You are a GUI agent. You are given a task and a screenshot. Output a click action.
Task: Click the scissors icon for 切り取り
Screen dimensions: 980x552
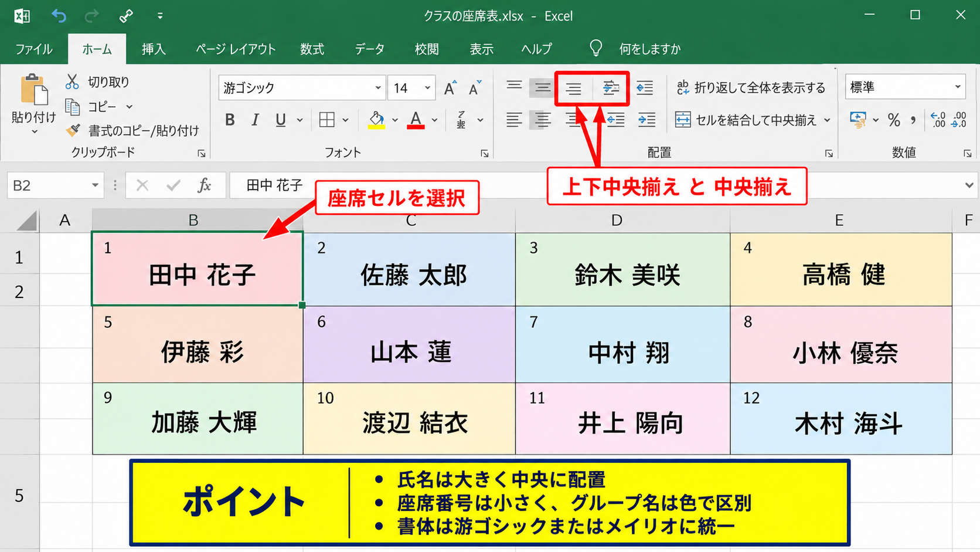[x=72, y=82]
